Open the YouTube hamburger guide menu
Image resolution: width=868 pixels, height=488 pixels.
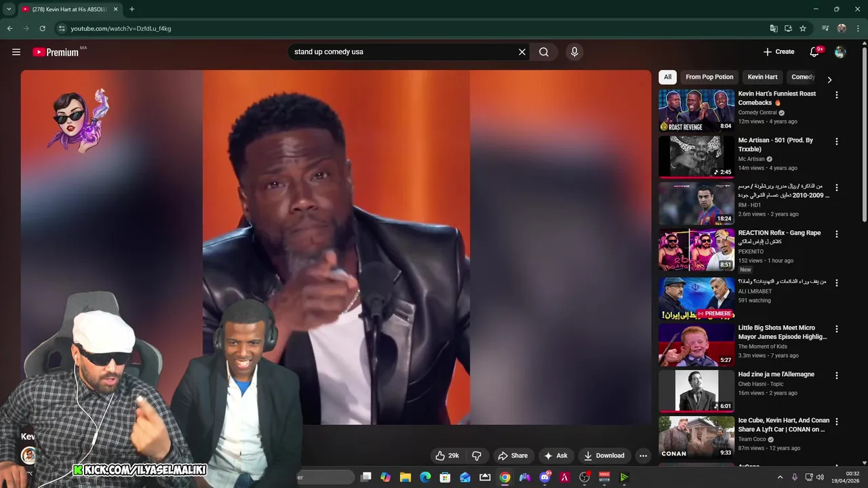[x=16, y=52]
